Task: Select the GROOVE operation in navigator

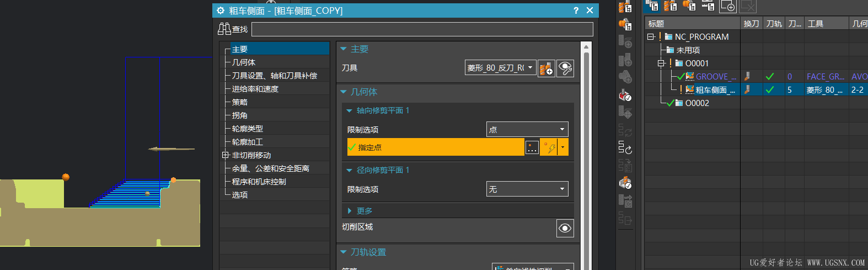Action: coord(715,76)
